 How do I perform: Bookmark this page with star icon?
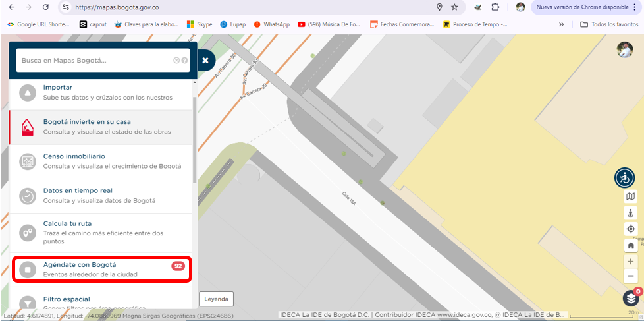pyautogui.click(x=454, y=7)
